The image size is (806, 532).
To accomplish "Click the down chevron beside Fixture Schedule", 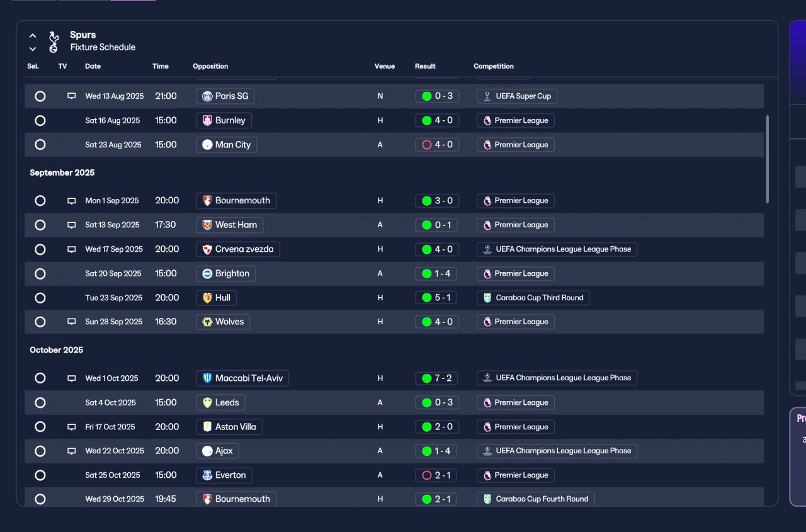I will 33,48.
